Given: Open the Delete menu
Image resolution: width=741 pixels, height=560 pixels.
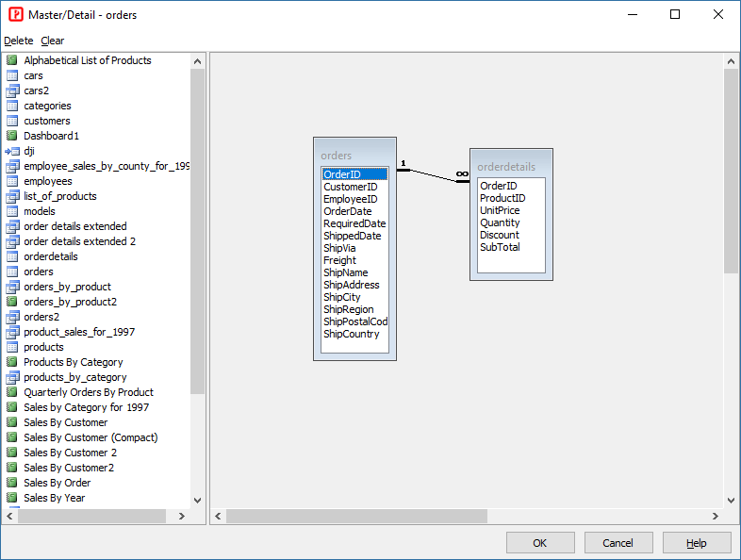Looking at the screenshot, I should coord(18,41).
